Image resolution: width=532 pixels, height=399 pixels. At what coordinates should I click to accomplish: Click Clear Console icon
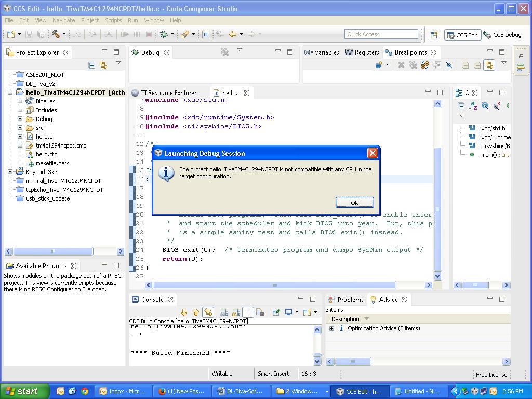coord(260,312)
